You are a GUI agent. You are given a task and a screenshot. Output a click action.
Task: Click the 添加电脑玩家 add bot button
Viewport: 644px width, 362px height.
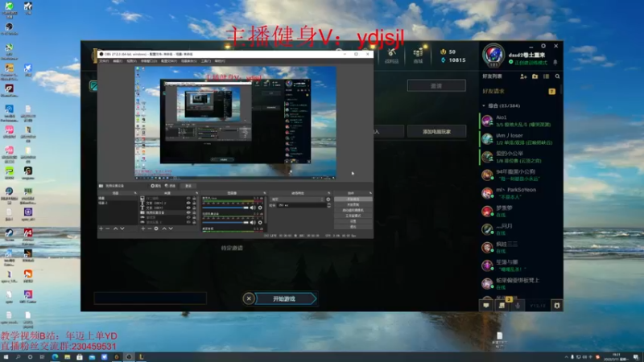(436, 132)
